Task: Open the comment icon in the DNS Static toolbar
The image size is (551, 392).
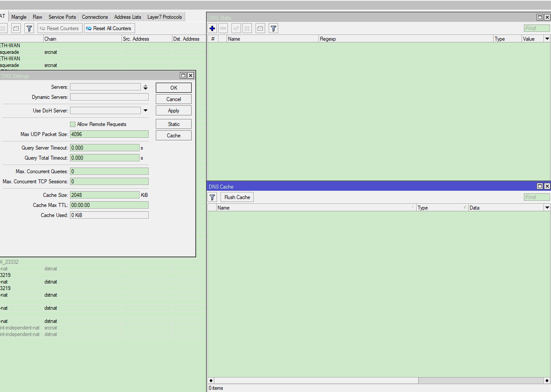Action: (260, 28)
